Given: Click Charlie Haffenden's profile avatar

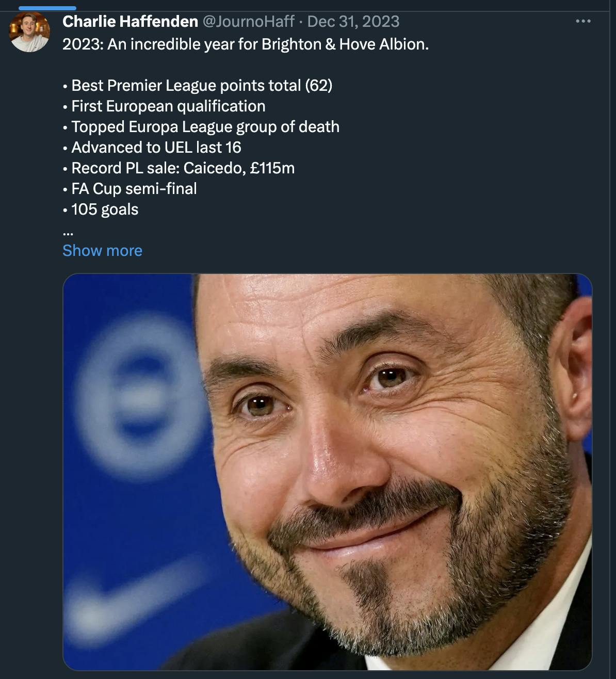Looking at the screenshot, I should point(29,32).
